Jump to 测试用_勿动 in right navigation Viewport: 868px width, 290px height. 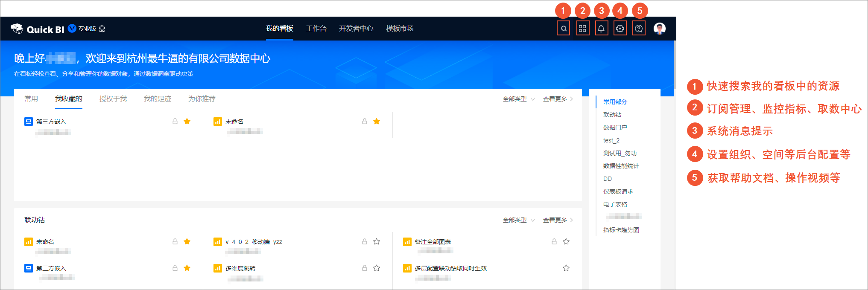tap(620, 153)
